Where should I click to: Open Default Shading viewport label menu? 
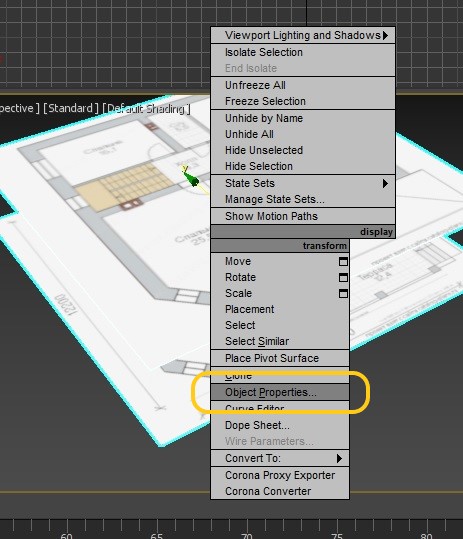tap(146, 109)
